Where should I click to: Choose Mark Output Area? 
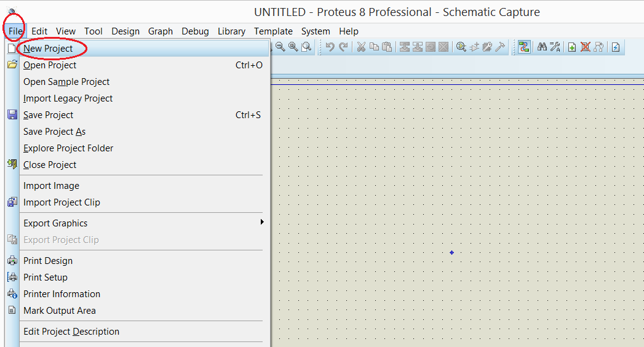138,311
